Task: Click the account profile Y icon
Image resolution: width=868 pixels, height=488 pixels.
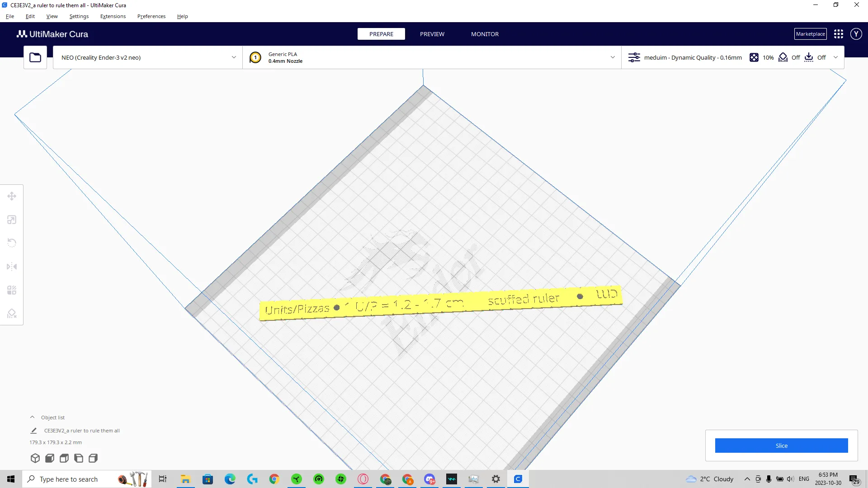Action: [856, 34]
